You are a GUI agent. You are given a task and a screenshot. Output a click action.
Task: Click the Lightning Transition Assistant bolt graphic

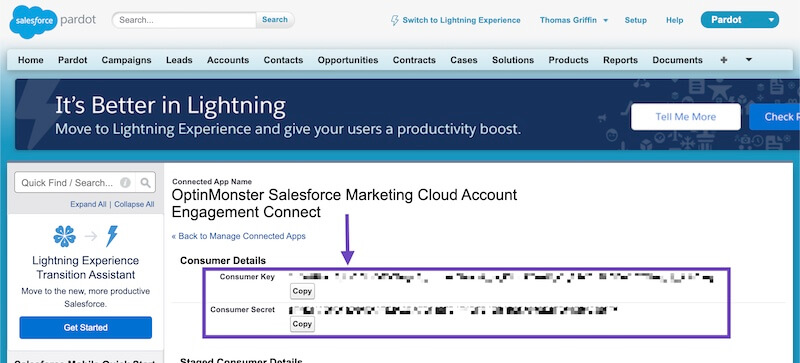[x=112, y=236]
